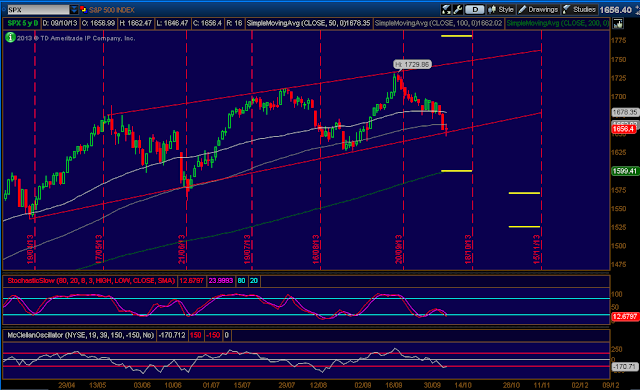Screen dimensions: 640x390
Task: Click the McClellanOscillator study label
Action: tap(80, 335)
